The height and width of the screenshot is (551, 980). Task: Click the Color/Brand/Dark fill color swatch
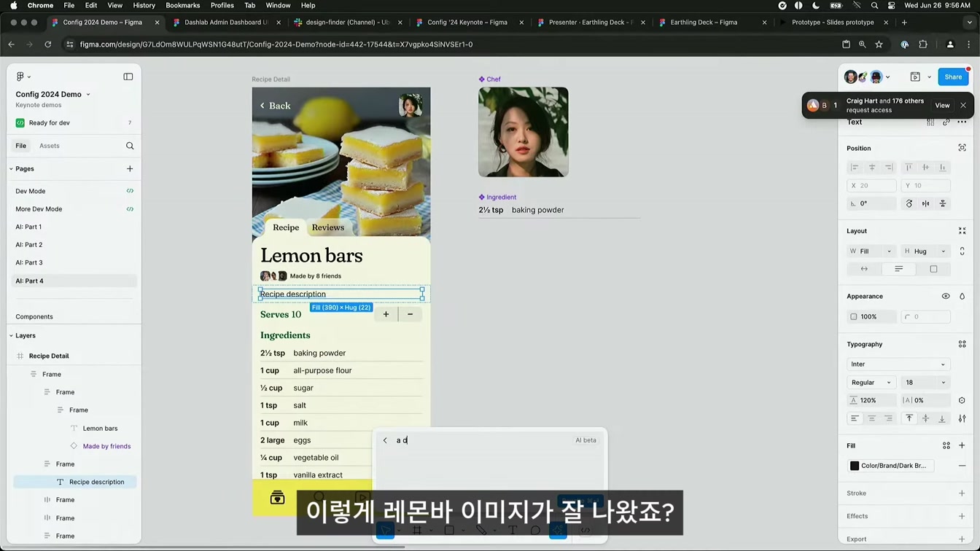point(855,466)
